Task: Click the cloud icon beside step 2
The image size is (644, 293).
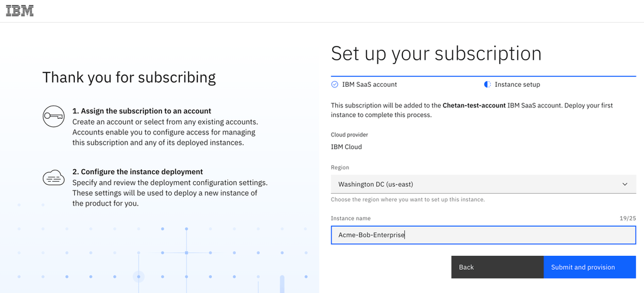Action: [53, 178]
